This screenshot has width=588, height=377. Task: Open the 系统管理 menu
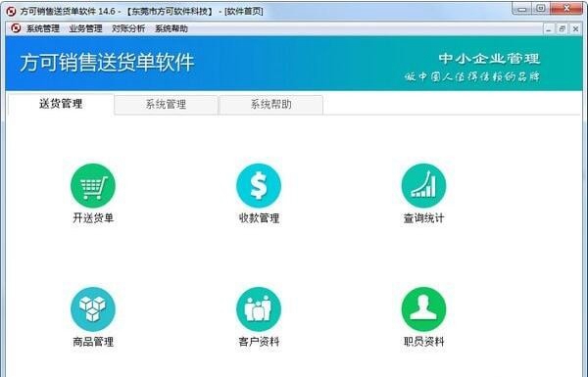[x=43, y=28]
